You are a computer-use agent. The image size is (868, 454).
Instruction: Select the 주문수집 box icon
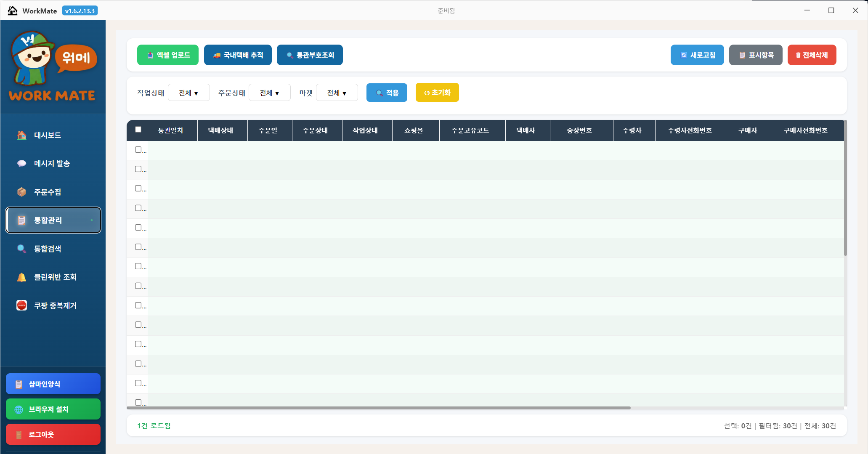[x=21, y=192]
